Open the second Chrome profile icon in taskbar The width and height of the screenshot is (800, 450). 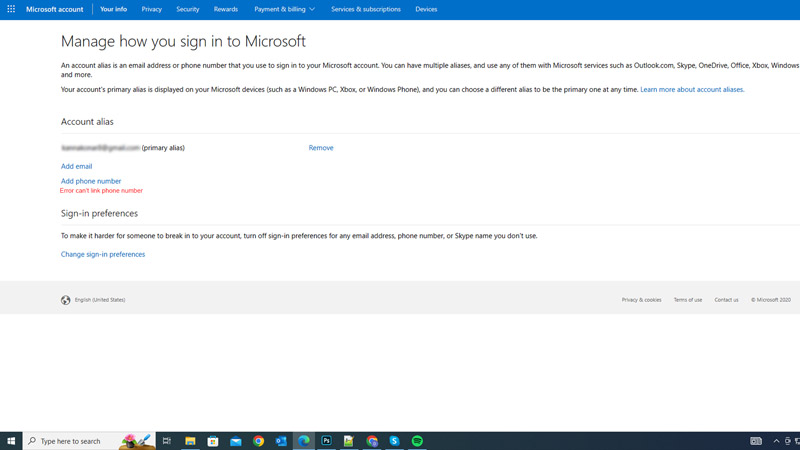coord(372,441)
